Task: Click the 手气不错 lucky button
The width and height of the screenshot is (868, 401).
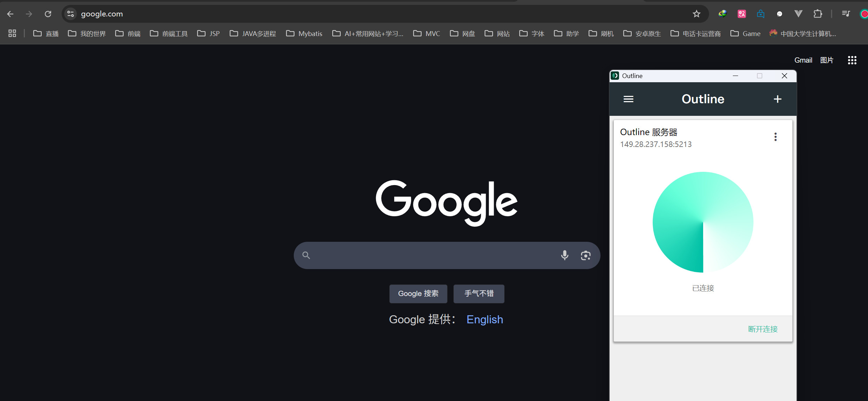Action: click(479, 294)
